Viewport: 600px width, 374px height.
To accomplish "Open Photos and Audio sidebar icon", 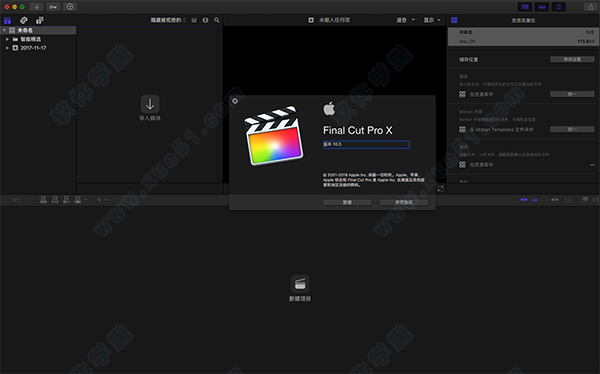I will pos(24,20).
